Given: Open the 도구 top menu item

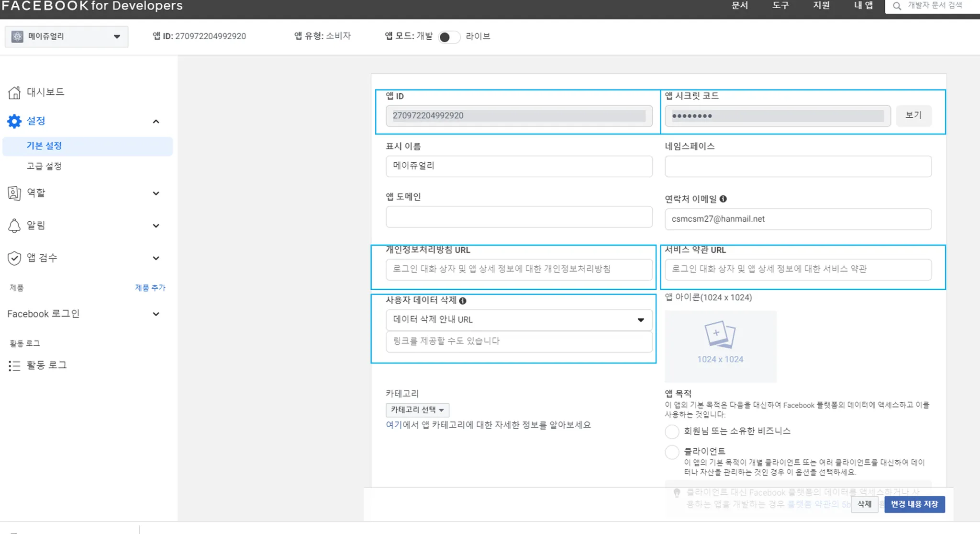Looking at the screenshot, I should coord(780,6).
